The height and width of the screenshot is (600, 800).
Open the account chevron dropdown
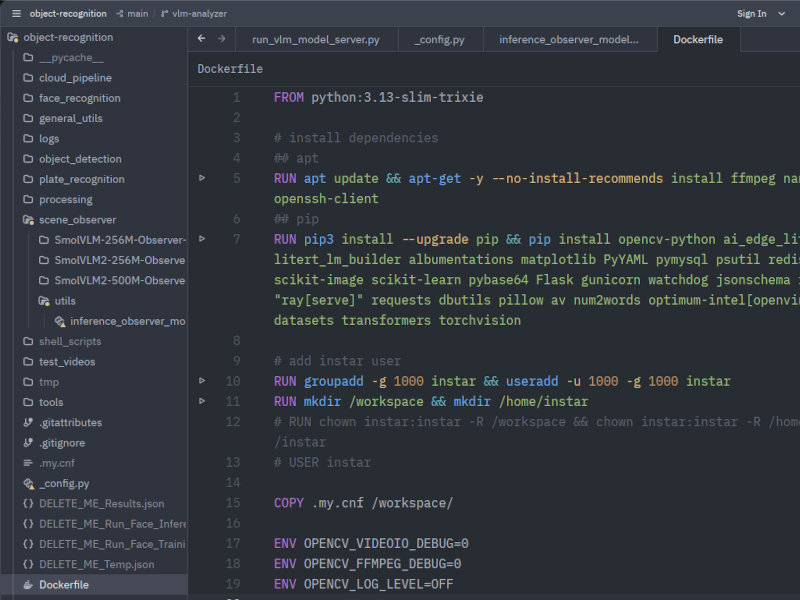coord(781,14)
